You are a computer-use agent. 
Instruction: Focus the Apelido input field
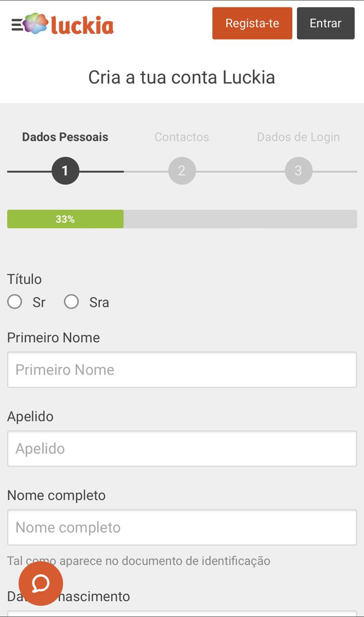[182, 449]
